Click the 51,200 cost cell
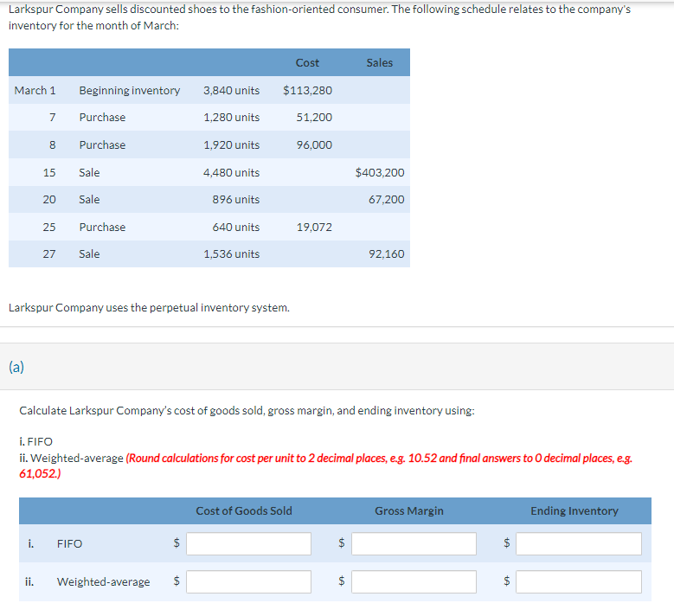674x616 pixels. tap(314, 118)
